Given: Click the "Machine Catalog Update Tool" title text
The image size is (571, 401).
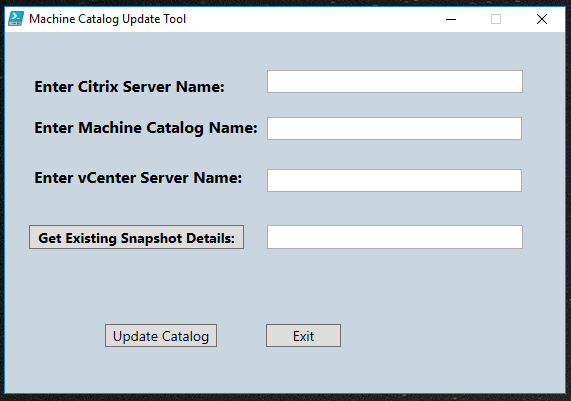Looking at the screenshot, I should [x=107, y=19].
